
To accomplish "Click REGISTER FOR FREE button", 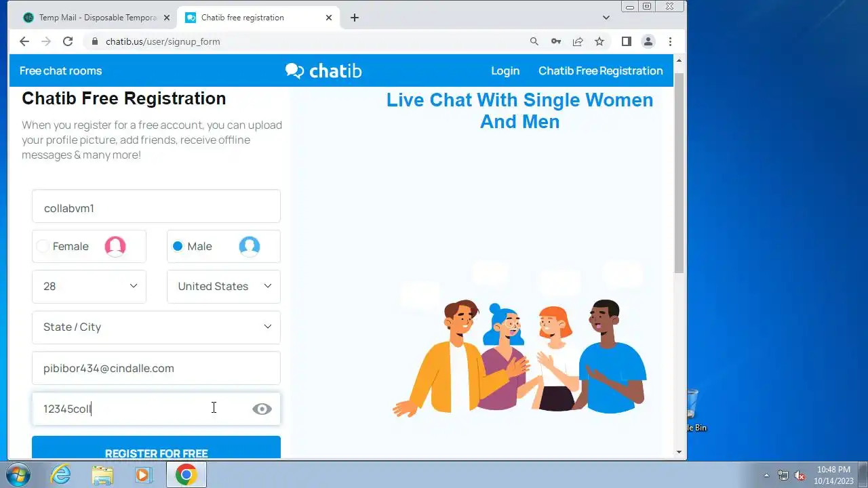I will 156,447.
